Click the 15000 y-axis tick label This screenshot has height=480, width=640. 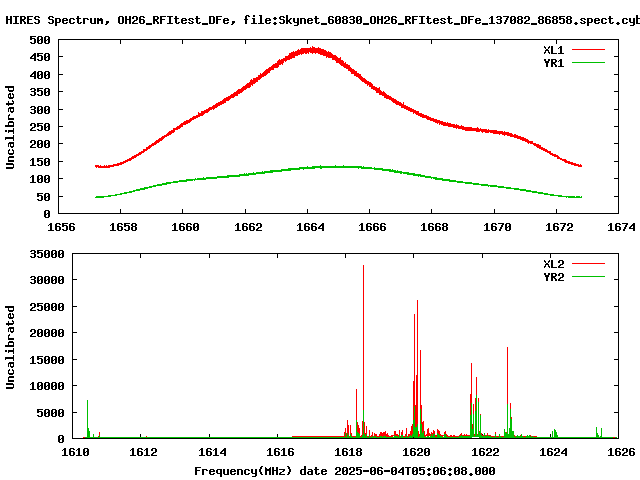(47, 360)
